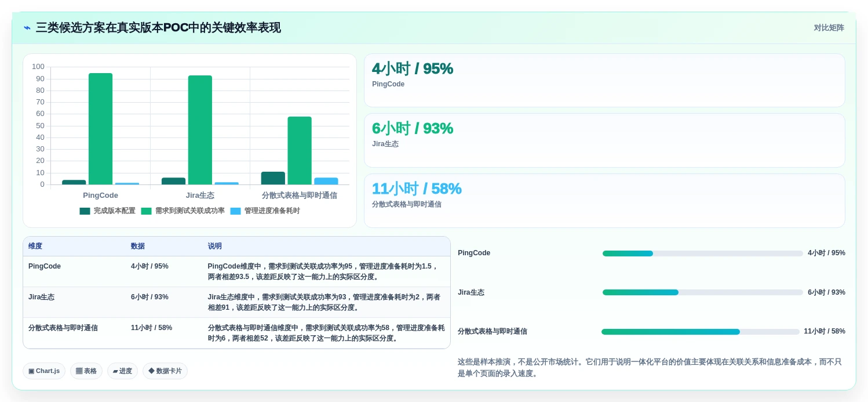
Task: Open the 11小时 / 58% data card
Action: point(604,201)
